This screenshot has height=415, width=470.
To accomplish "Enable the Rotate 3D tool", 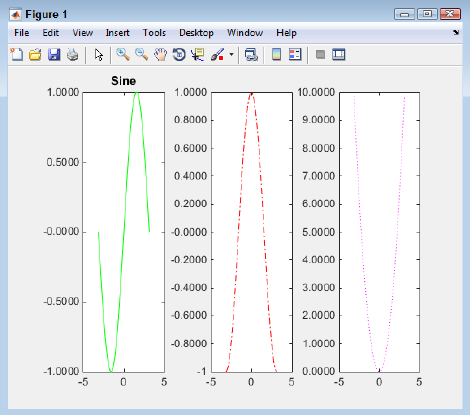I will (179, 55).
